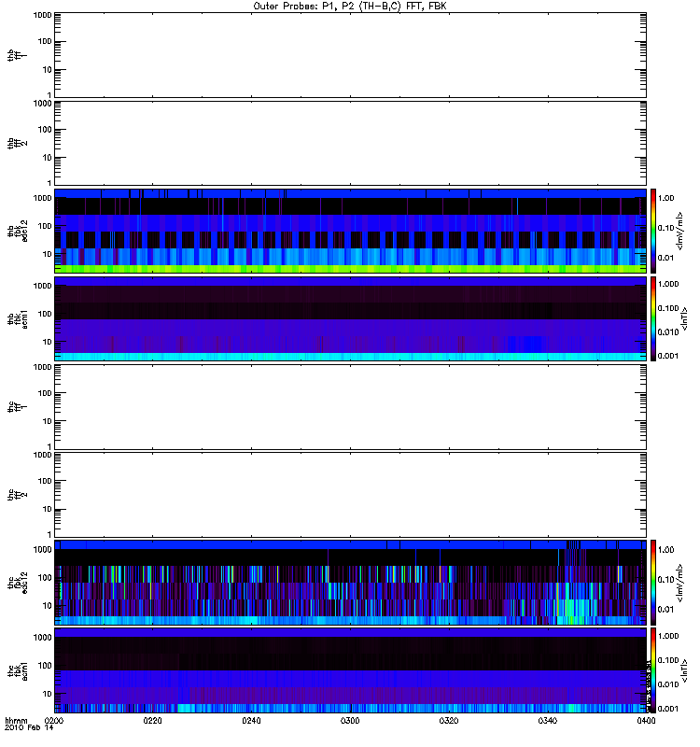Click the '1000' y-axis tick label of thc fff 2
700x747 pixels.
42,455
